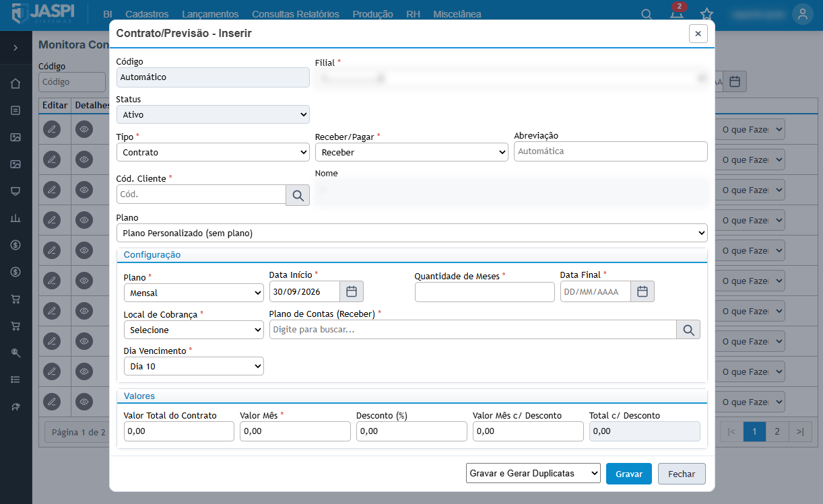The image size is (823, 504).
Task: Click the Desconto (%) input field
Action: coord(411,431)
